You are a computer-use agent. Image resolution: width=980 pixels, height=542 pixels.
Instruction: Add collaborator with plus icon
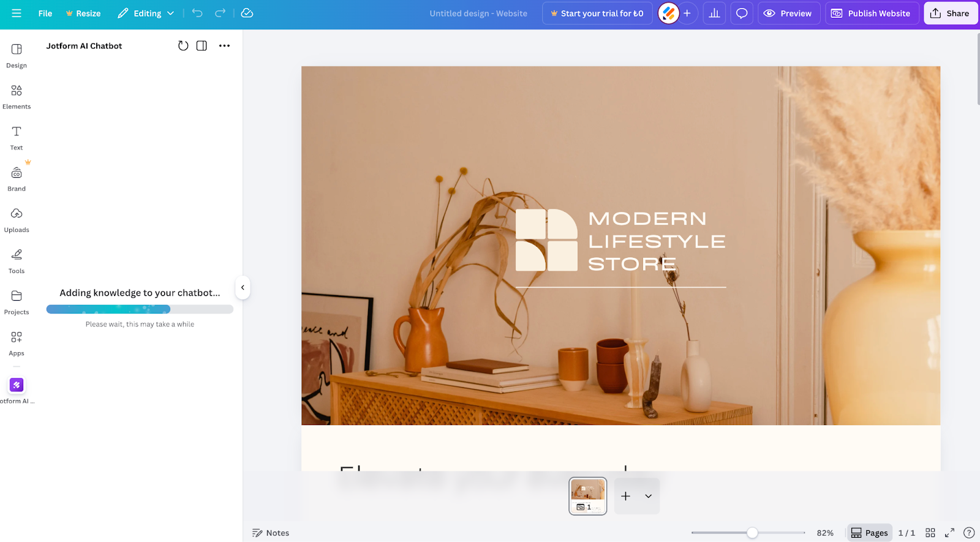(687, 13)
